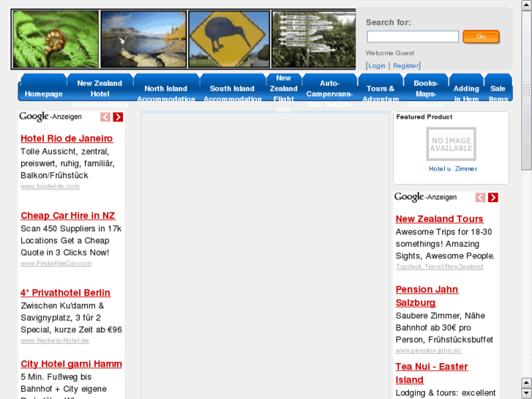Click next arrow in right Google ads

click(493, 197)
